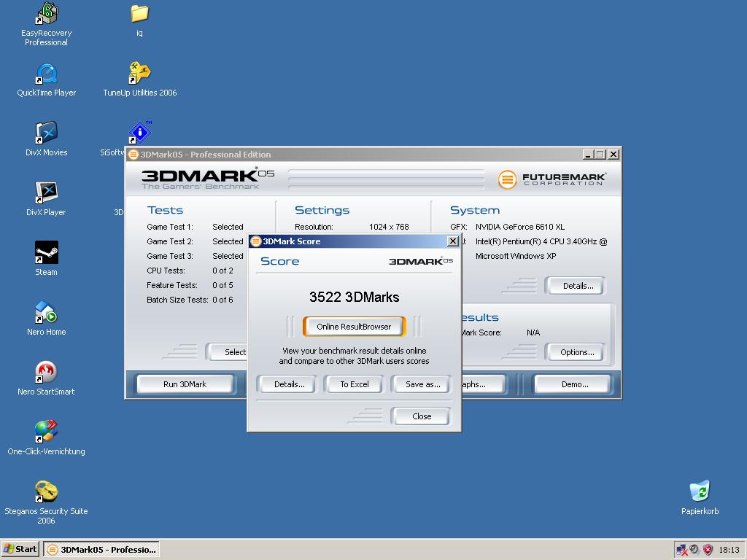Click the Run 3DMark button
This screenshot has width=747, height=560.
(x=185, y=384)
